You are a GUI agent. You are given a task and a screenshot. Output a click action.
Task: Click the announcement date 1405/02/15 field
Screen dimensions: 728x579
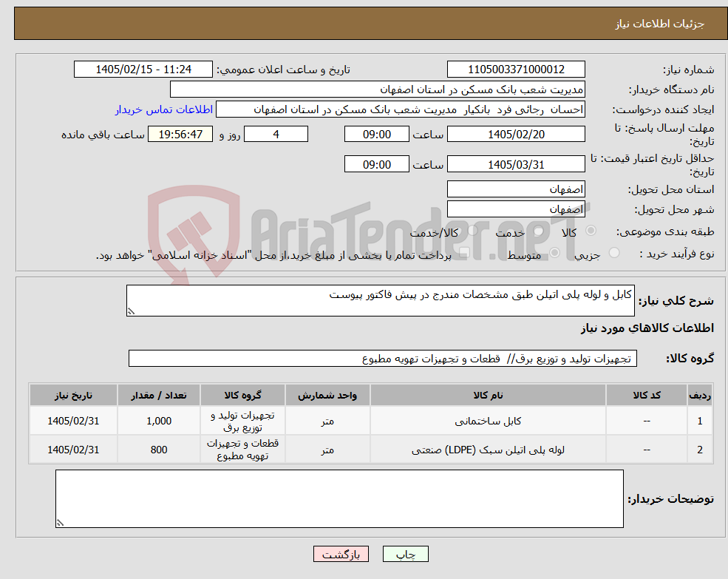point(143,70)
